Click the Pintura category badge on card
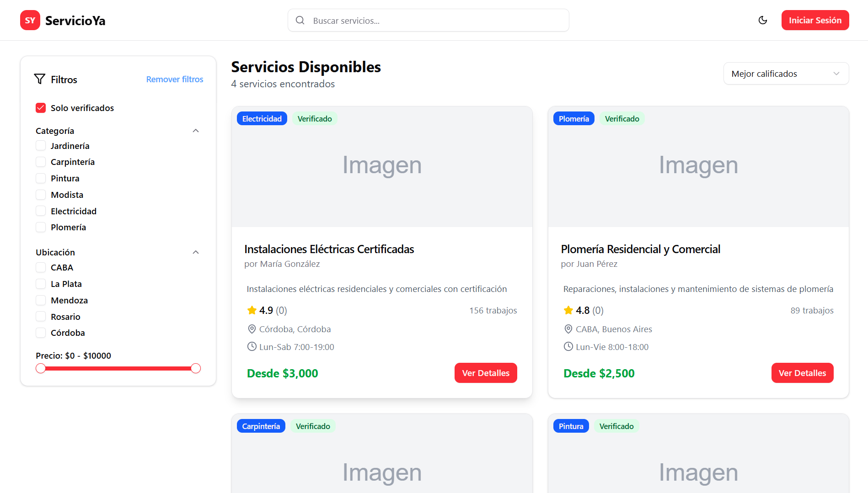This screenshot has width=868, height=493. click(571, 426)
